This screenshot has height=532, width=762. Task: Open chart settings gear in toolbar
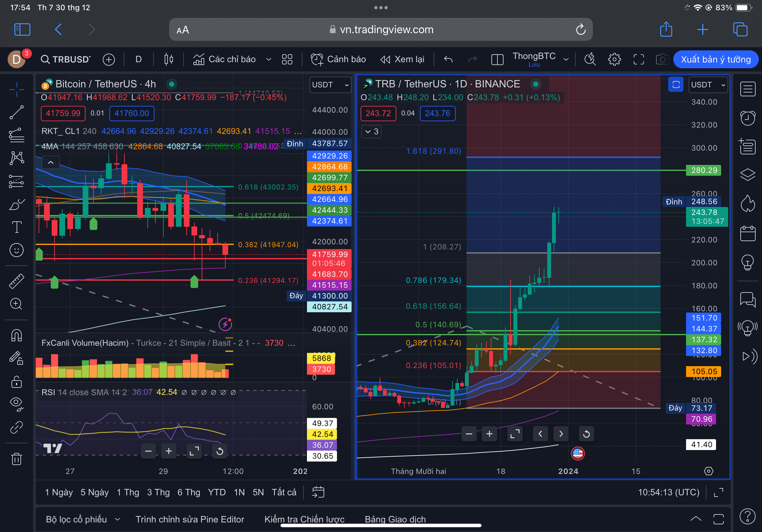point(614,59)
